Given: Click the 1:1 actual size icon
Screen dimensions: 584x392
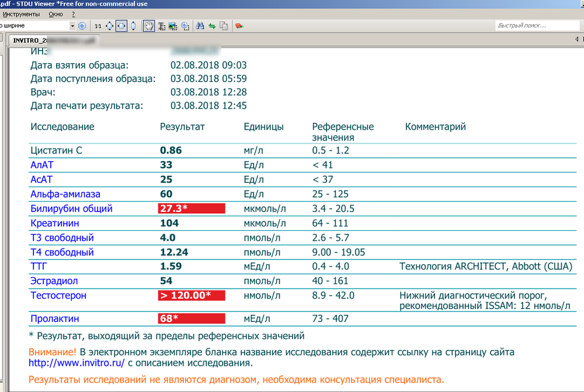Looking at the screenshot, I should [98, 26].
